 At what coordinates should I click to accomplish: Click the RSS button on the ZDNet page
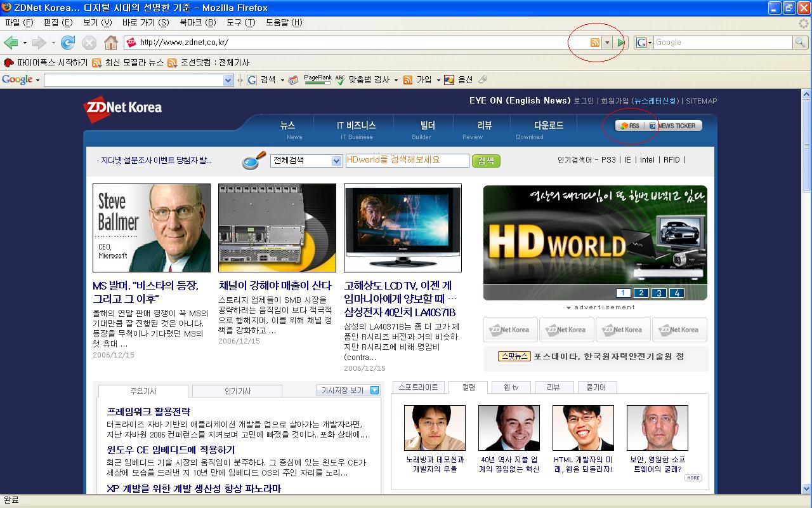(630, 126)
